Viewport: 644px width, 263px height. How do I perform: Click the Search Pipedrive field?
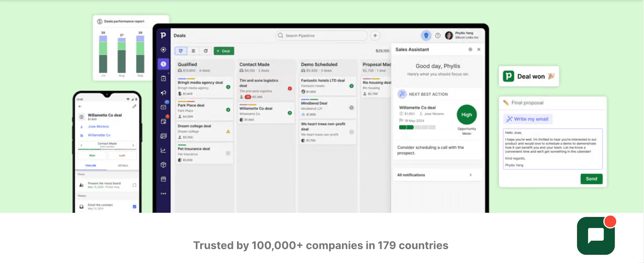pyautogui.click(x=322, y=35)
